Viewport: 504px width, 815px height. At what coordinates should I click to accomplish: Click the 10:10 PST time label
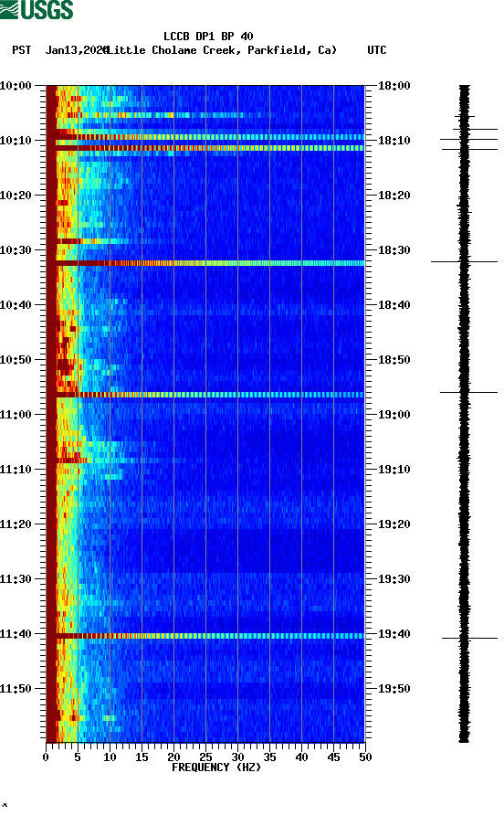(16, 141)
